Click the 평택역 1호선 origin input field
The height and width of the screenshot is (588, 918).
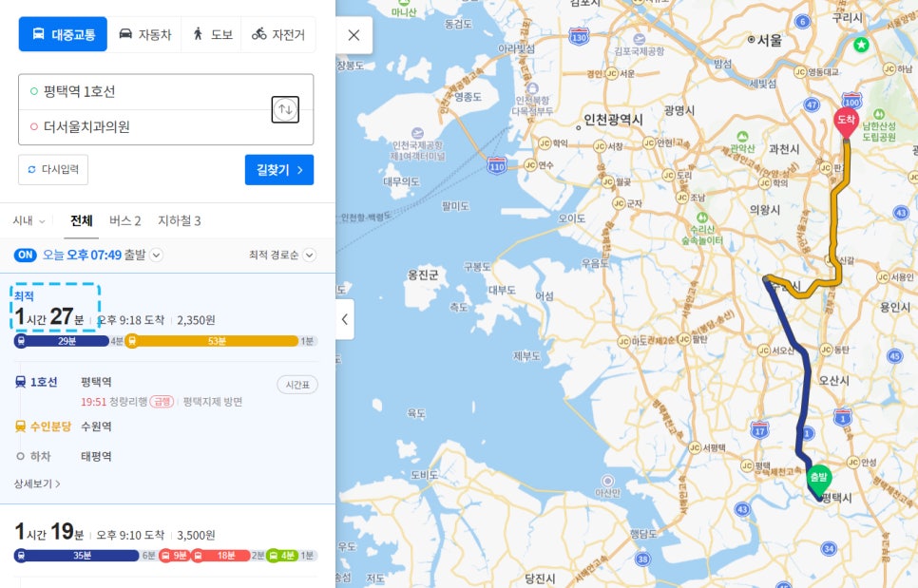pyautogui.click(x=152, y=91)
